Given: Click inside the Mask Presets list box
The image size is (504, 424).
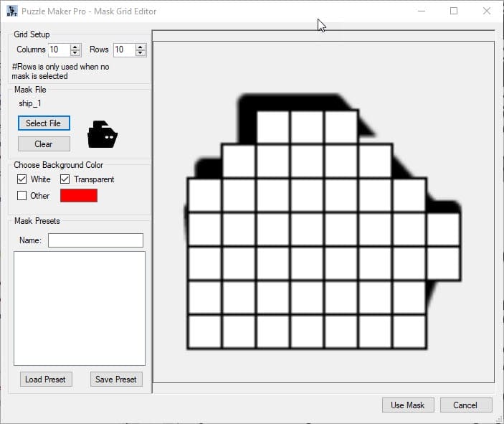Looking at the screenshot, I should [80, 308].
